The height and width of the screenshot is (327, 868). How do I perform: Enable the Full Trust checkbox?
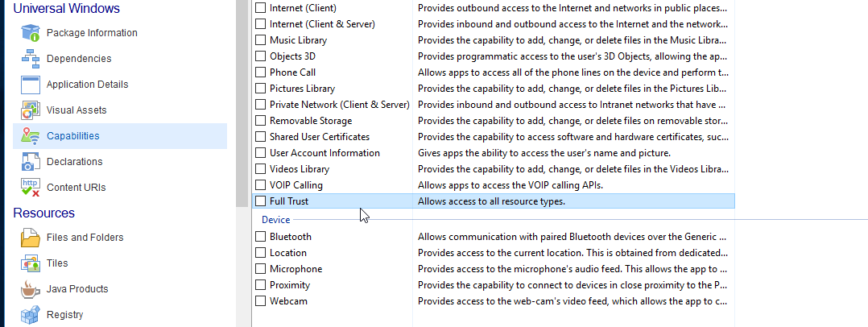(260, 201)
